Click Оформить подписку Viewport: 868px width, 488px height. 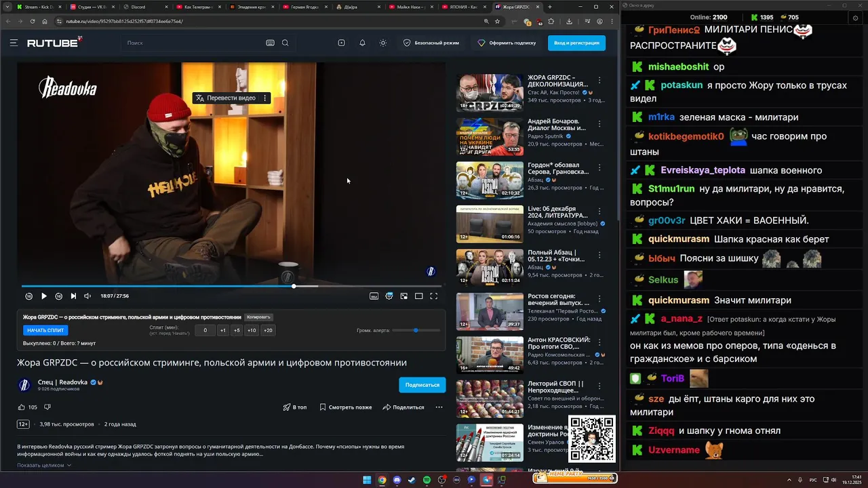point(507,43)
